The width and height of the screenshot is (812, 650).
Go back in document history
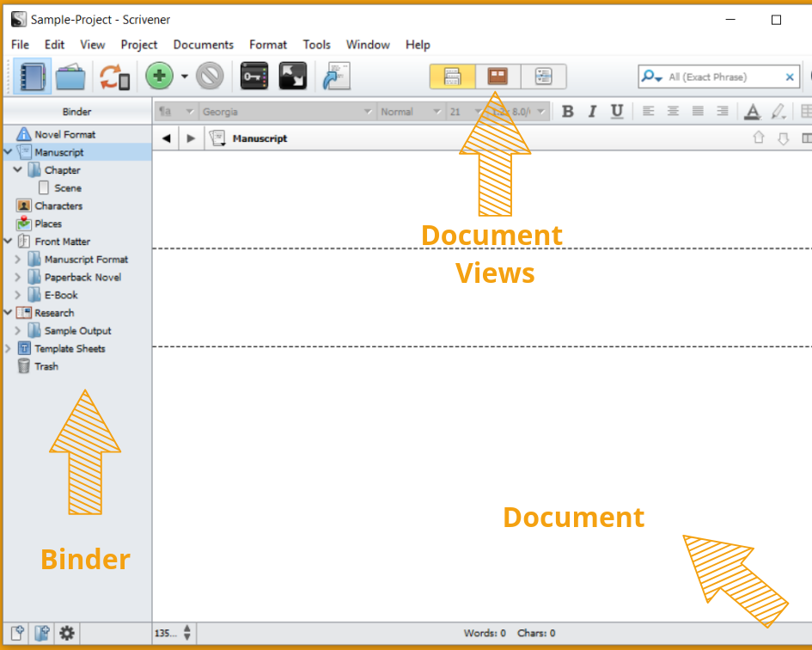point(166,138)
